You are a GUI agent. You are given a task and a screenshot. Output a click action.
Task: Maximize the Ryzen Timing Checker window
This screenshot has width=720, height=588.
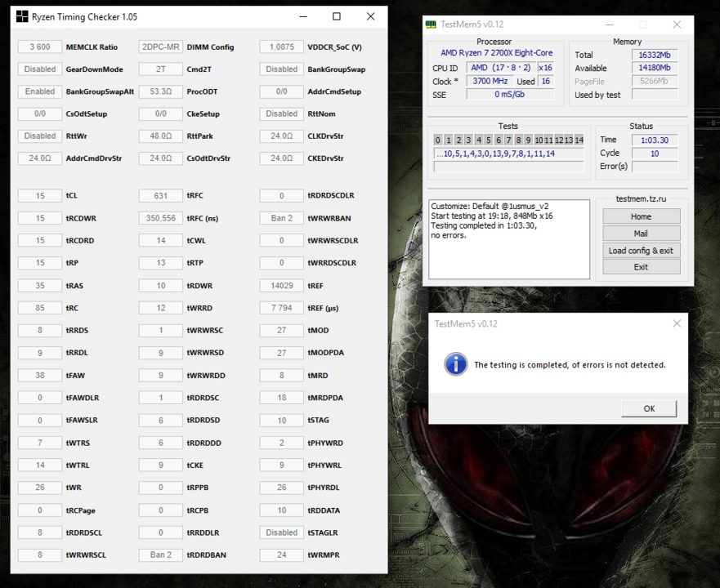tap(337, 16)
